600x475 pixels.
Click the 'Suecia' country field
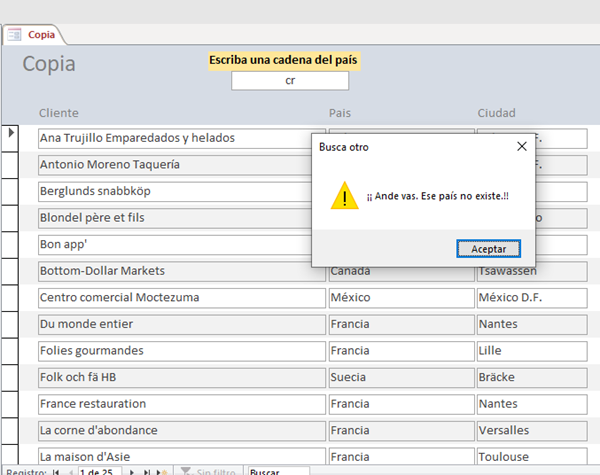click(401, 377)
